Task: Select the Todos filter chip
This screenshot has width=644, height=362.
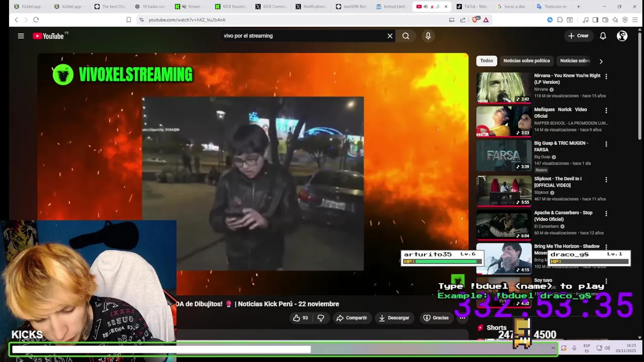Action: click(x=487, y=61)
